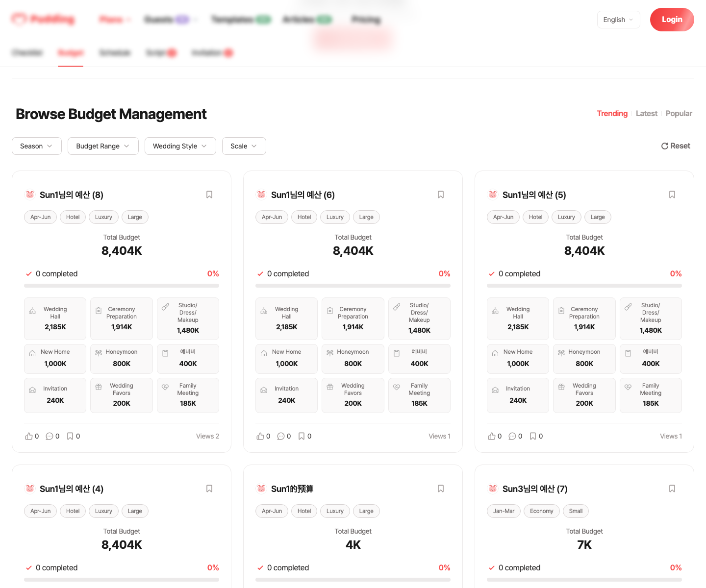This screenshot has width=706, height=588.
Task: Toggle the bookmark on the Sun1님의 예산 (4) card
Action: pyautogui.click(x=209, y=489)
